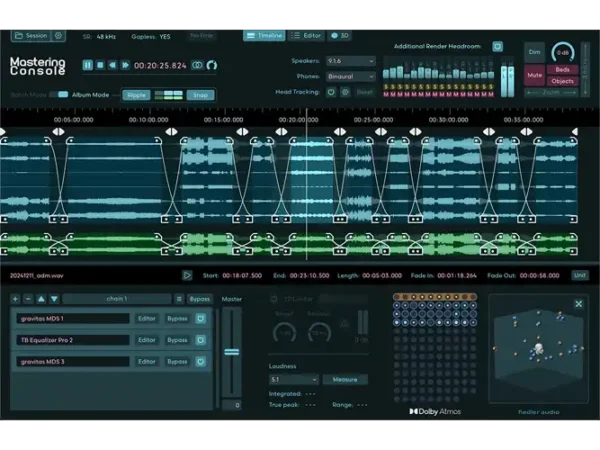The height and width of the screenshot is (450, 600).
Task: Click the red Mute button
Action: coord(534,75)
